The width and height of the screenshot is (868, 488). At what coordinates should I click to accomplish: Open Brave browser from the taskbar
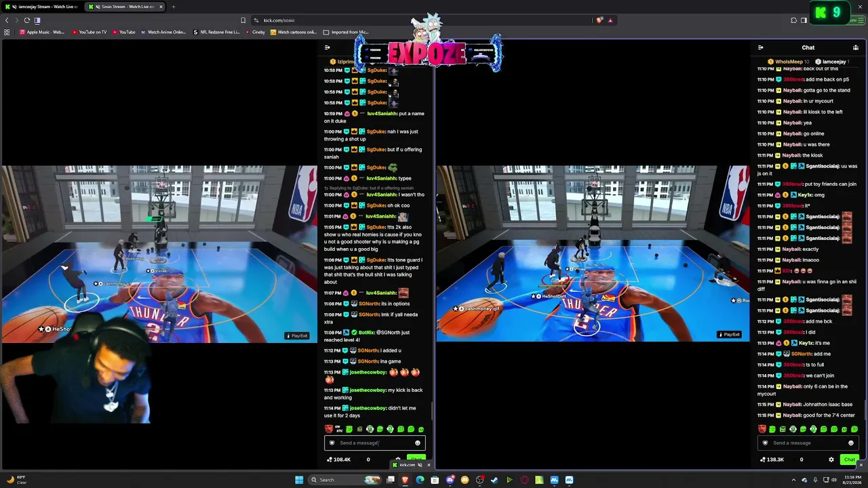(406, 480)
